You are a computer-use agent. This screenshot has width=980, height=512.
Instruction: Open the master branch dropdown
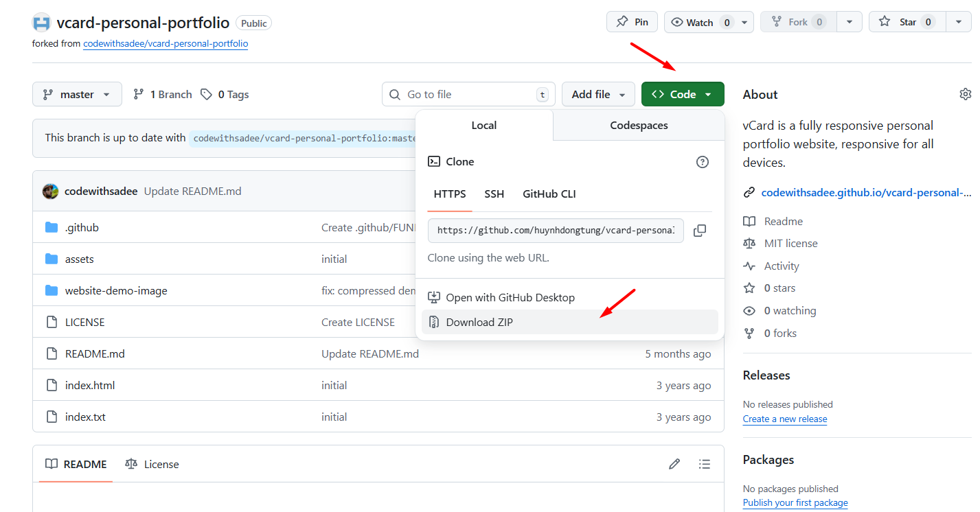click(x=77, y=94)
